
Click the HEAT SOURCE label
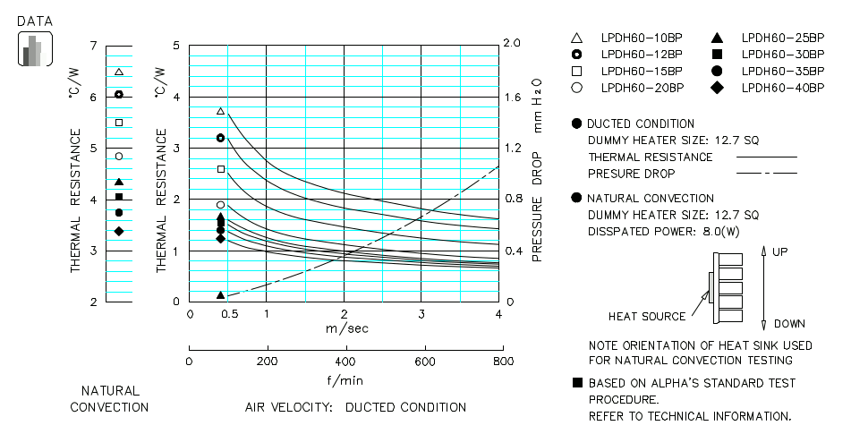(x=647, y=317)
